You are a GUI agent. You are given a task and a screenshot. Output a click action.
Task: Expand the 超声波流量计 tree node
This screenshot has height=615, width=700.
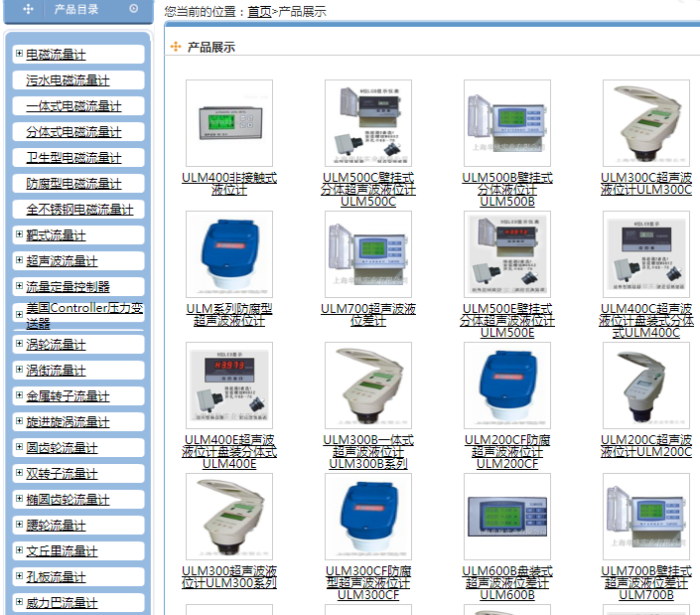[x=19, y=260]
